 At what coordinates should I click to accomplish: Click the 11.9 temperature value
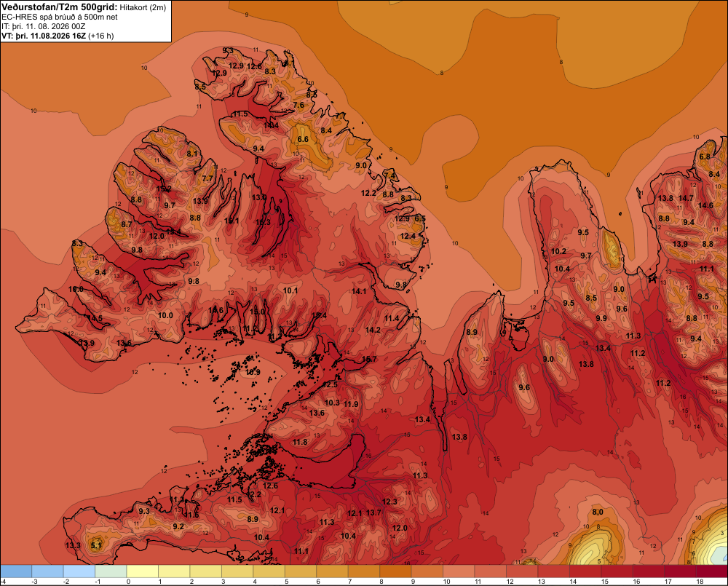click(x=351, y=405)
